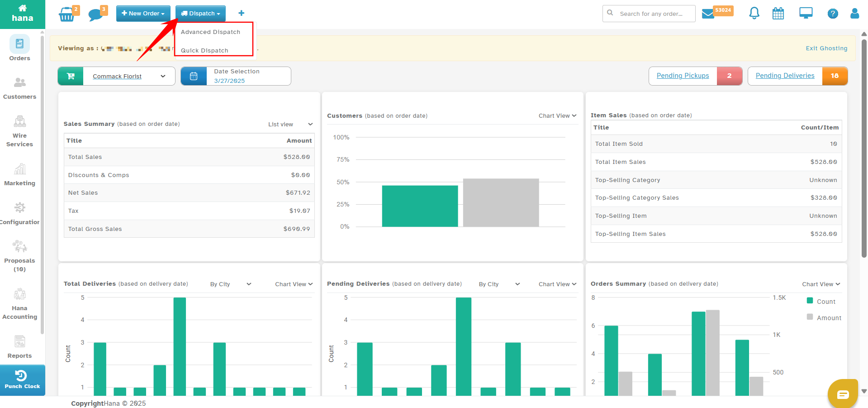Click the Pending Pickups link
The height and width of the screenshot is (408, 868).
point(683,76)
